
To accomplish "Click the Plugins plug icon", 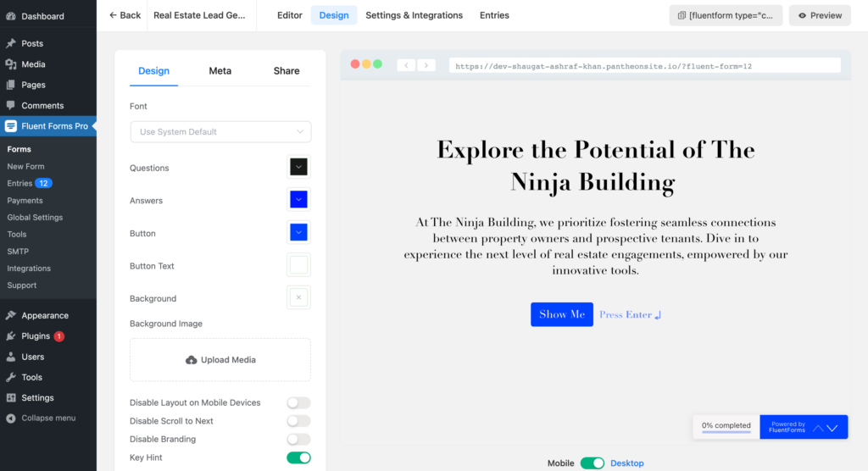I will [x=10, y=336].
